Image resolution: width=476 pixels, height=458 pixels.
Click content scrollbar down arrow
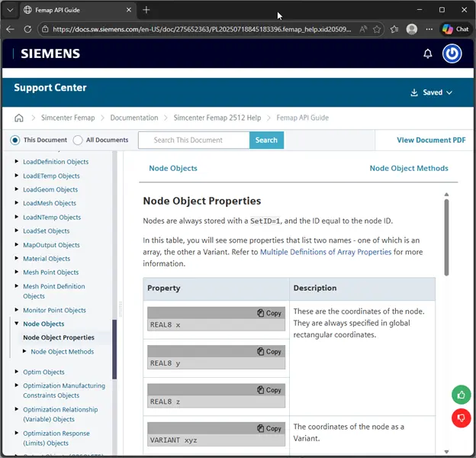(446, 452)
